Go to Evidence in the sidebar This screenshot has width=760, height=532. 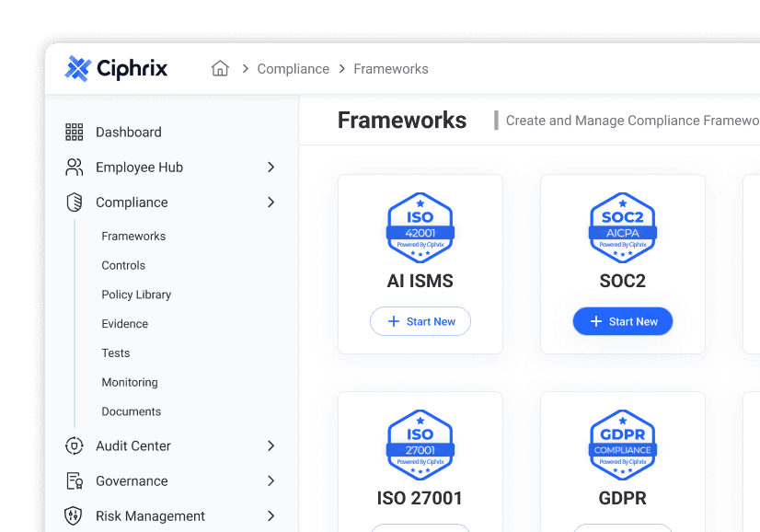tap(124, 323)
